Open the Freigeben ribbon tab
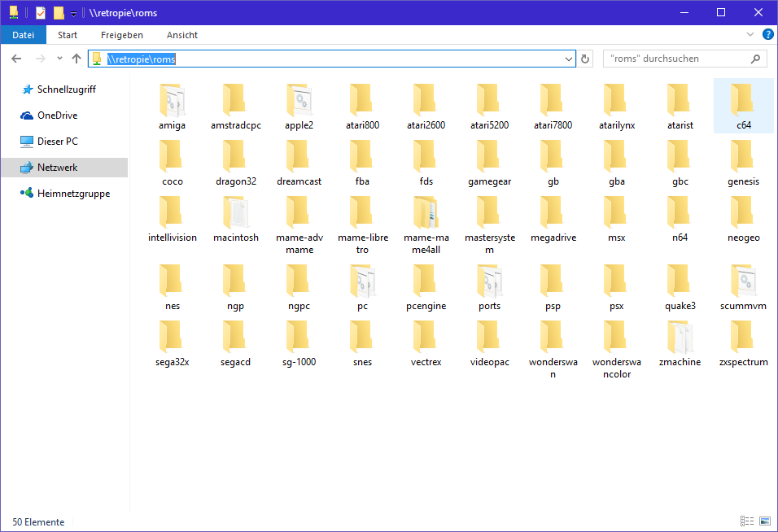Screen dimensions: 778x532 point(122,35)
